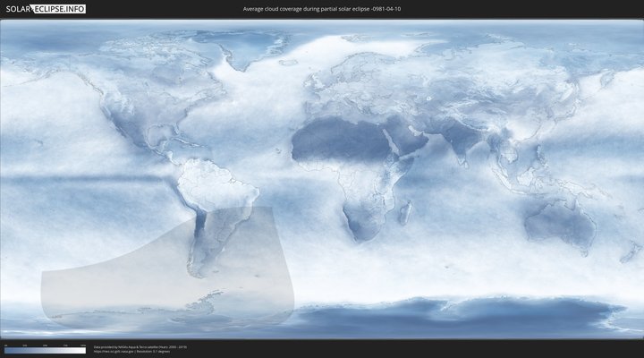644x358 pixels.
Task: Click the cloud coverage color scale bar
Action: click(46, 351)
